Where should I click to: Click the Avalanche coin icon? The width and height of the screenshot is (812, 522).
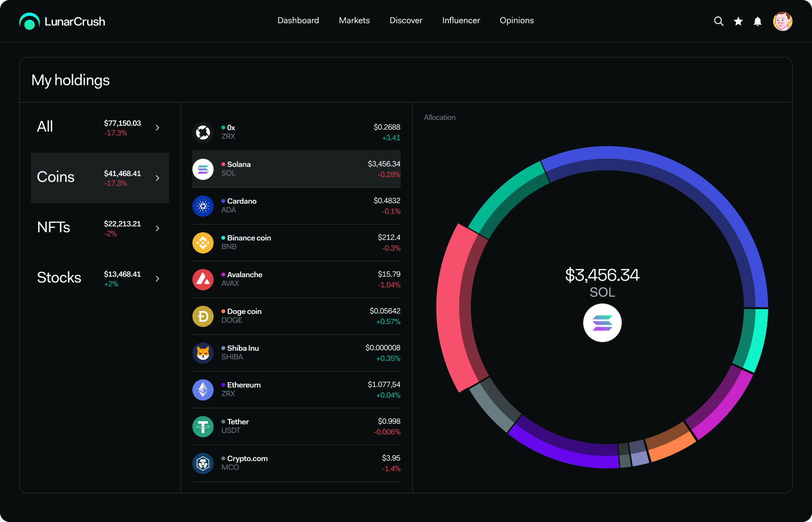point(203,280)
